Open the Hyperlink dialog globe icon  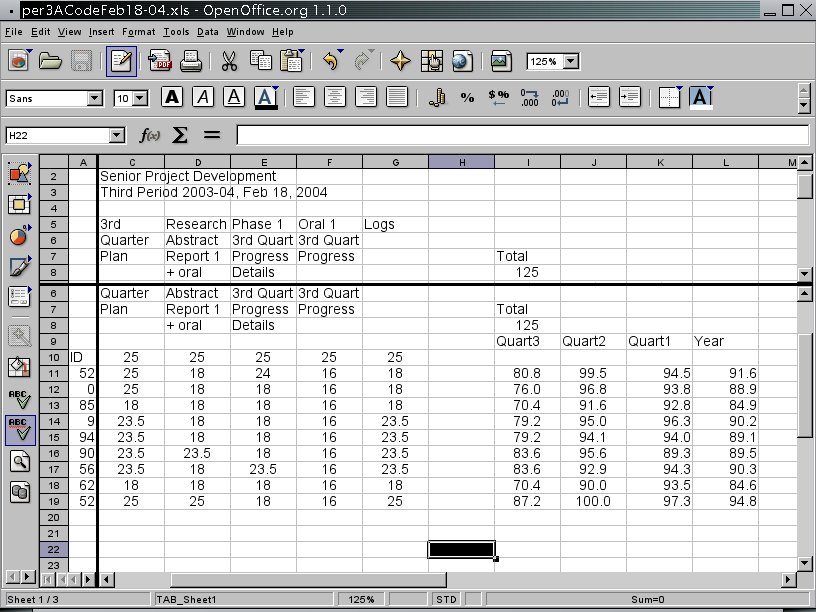[462, 61]
